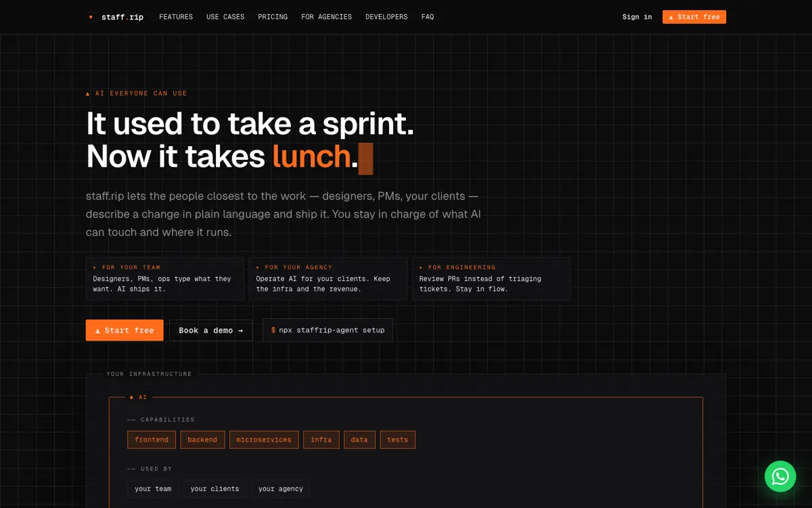This screenshot has height=508, width=812.
Task: Select the frontend capability tag
Action: (152, 440)
